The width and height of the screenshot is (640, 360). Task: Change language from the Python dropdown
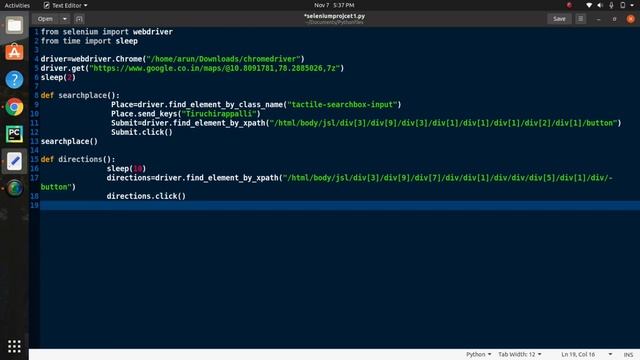[478, 354]
